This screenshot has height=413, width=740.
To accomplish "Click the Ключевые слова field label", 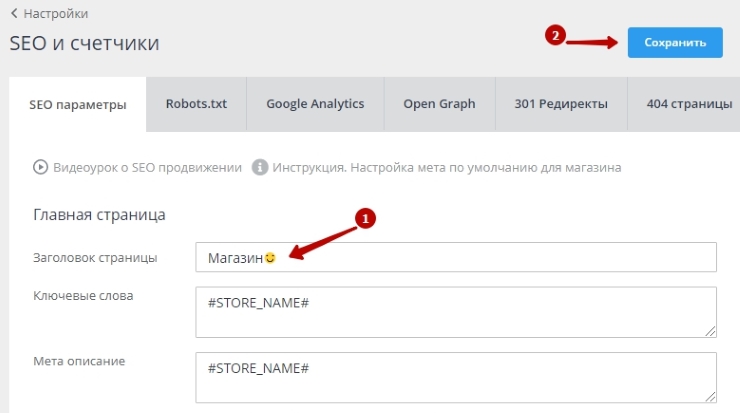I will pos(83,296).
